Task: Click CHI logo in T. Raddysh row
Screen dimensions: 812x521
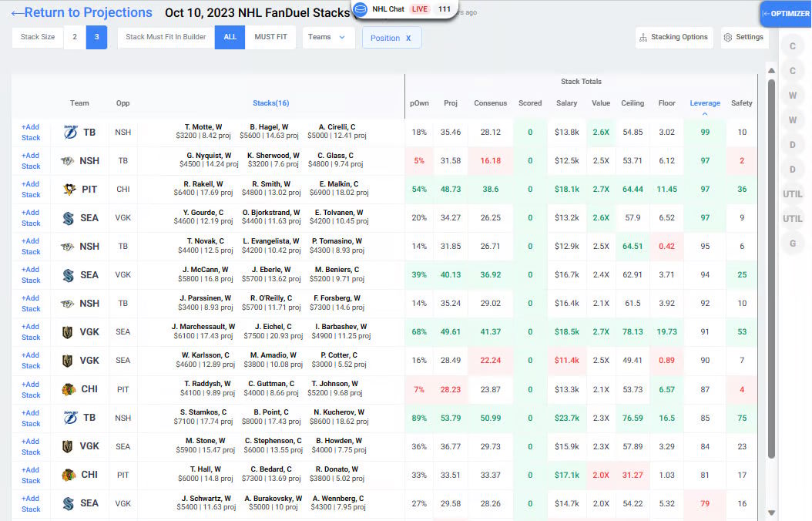Action: click(x=69, y=389)
